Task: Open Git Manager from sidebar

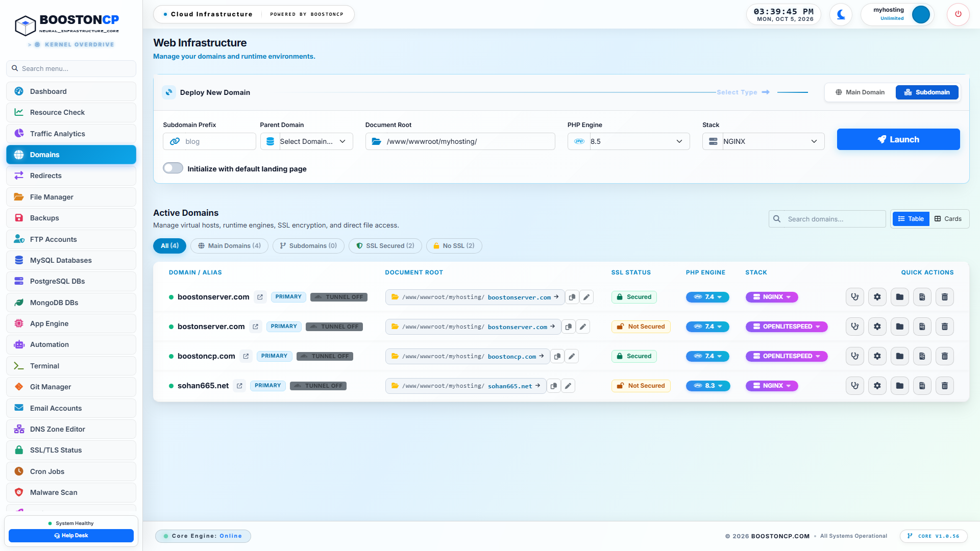Action: [71, 387]
